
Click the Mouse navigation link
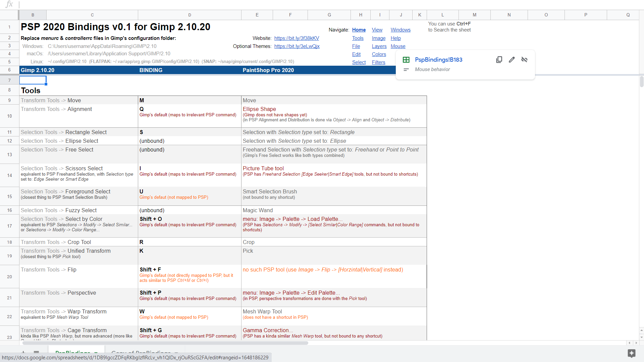pos(398,46)
